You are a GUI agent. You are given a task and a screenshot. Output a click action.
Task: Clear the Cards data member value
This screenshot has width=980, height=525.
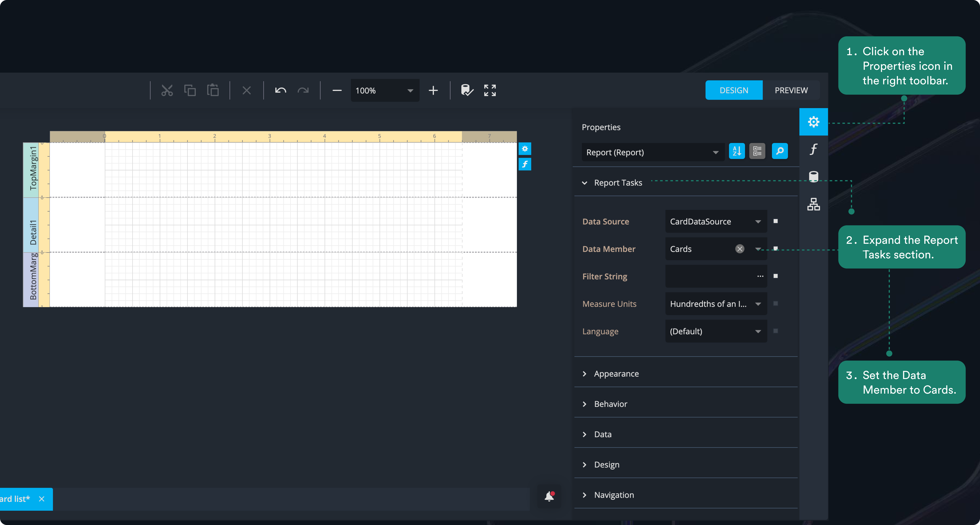(x=740, y=249)
